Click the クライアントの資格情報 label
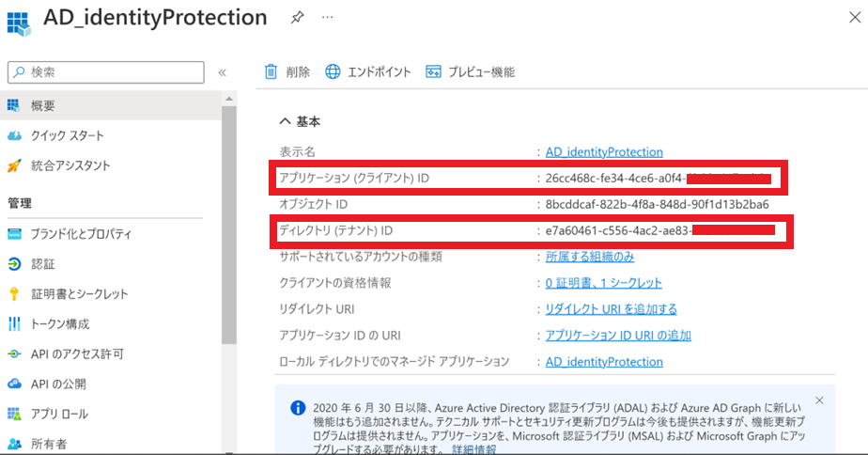 pos(335,283)
